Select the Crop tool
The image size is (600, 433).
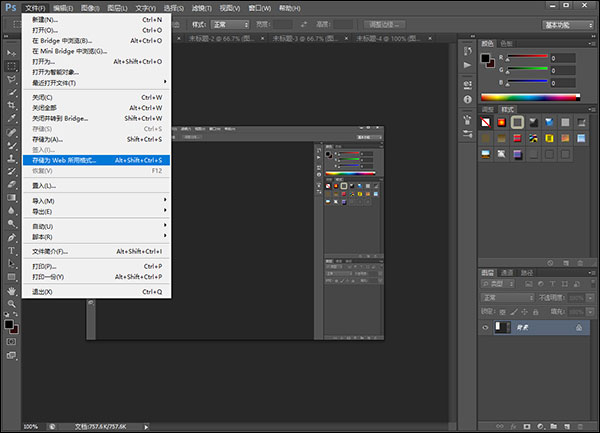12,104
